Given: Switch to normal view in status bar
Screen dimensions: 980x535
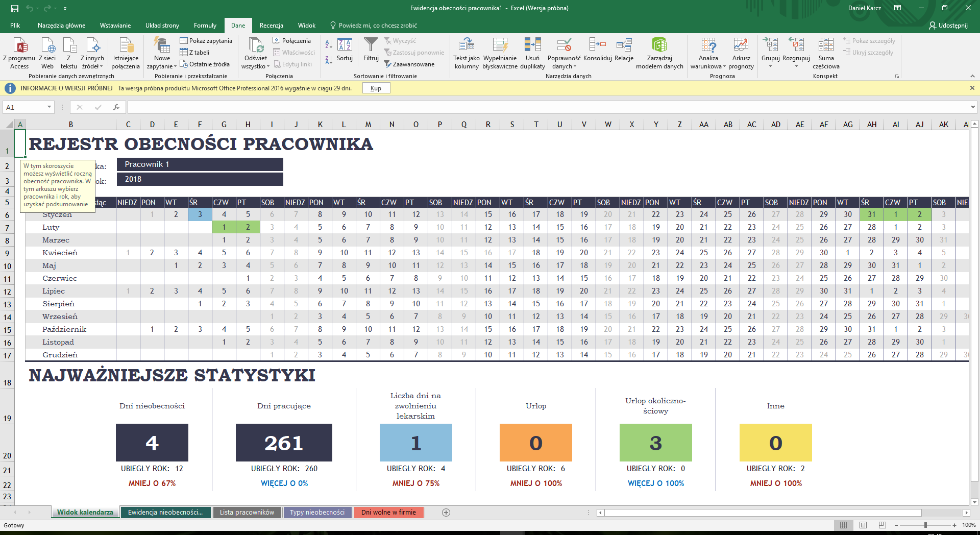Looking at the screenshot, I should pyautogui.click(x=843, y=525).
